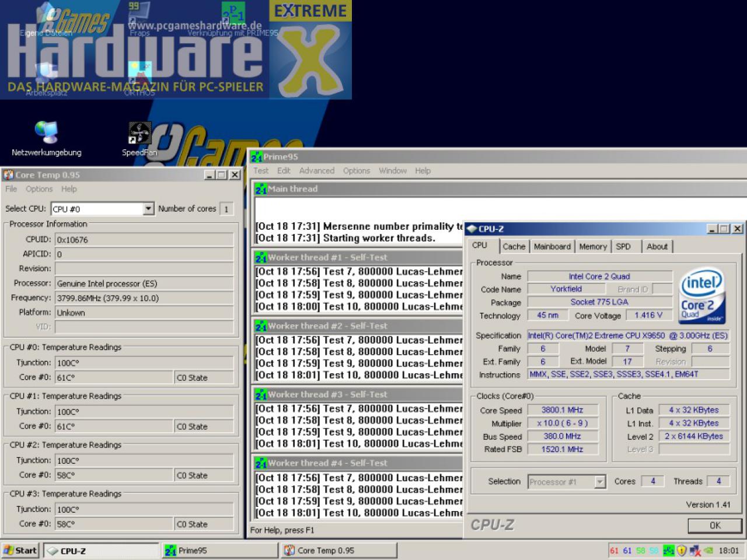Open the Selection Processor #1 dropdown in CPU-Z
This screenshot has height=560, width=747.
click(600, 481)
